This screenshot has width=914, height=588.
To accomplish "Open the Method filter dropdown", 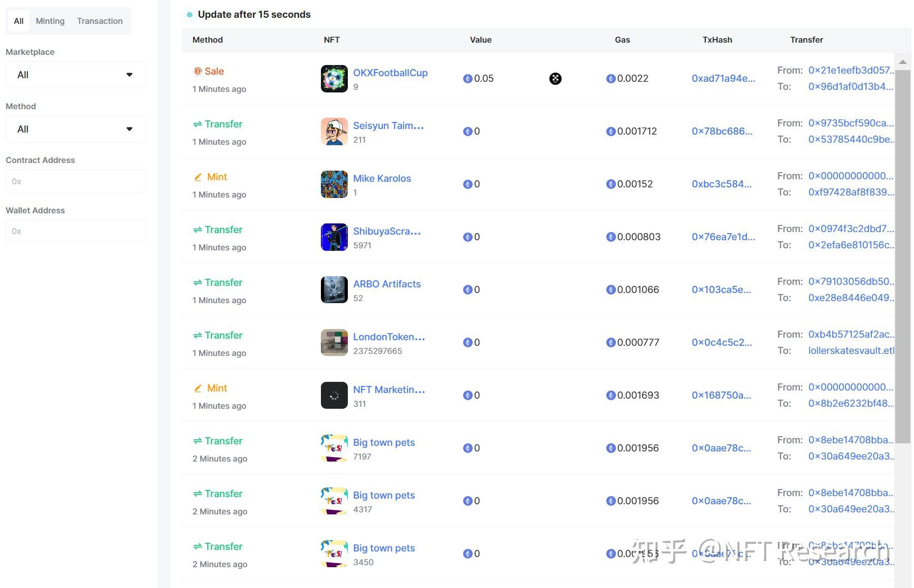I will 76,129.
